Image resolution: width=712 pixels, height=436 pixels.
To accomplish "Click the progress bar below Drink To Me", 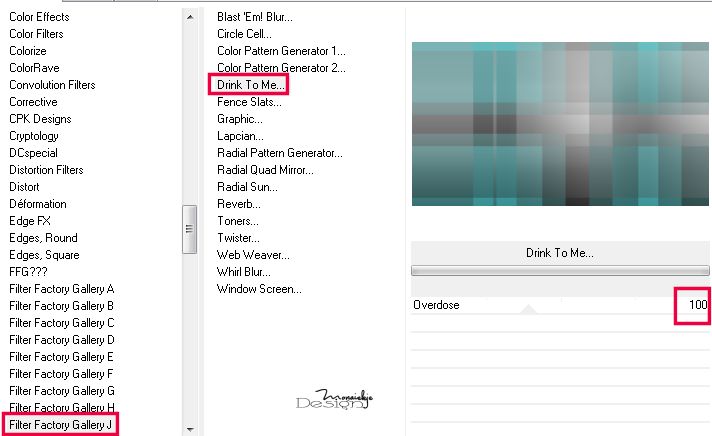I will point(560,271).
